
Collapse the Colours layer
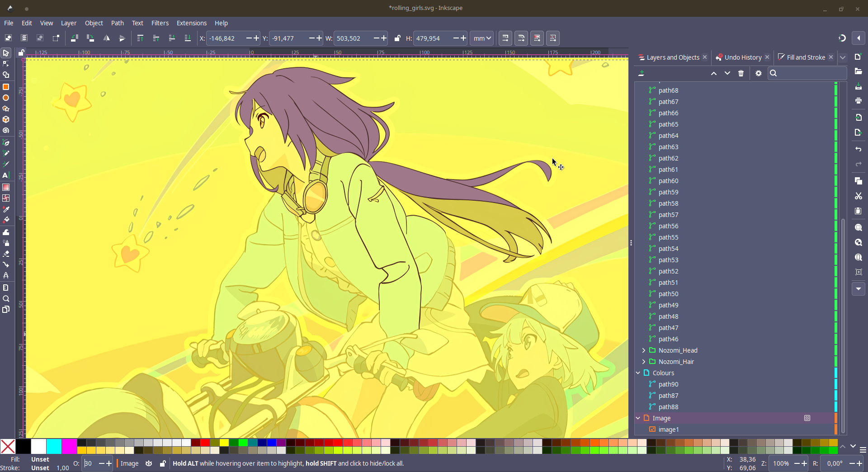click(x=638, y=373)
